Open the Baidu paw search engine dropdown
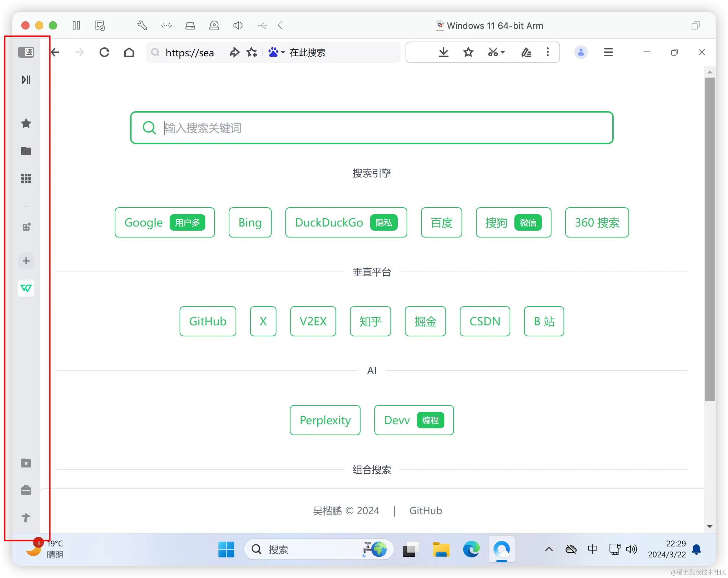 point(276,52)
